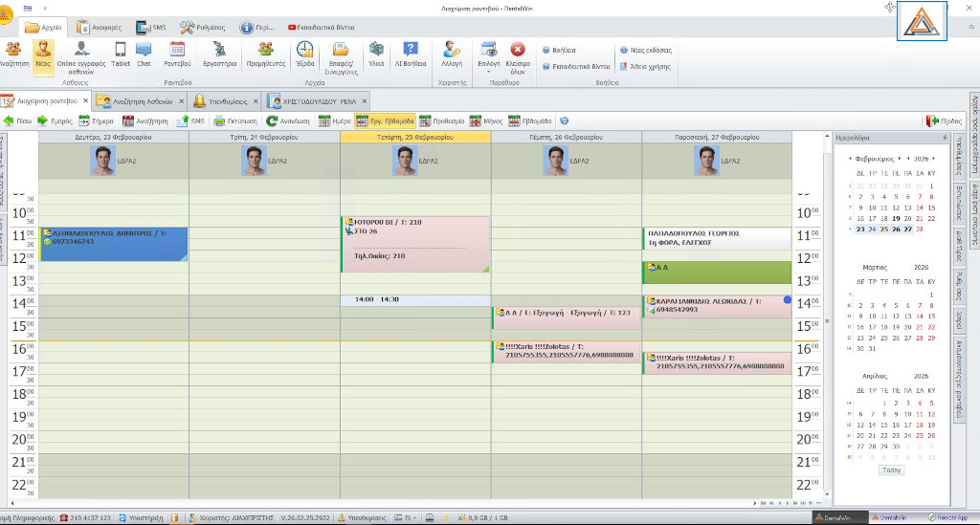Click the AI Βοήθεια icon
The height and width of the screenshot is (525, 980).
coord(410,55)
